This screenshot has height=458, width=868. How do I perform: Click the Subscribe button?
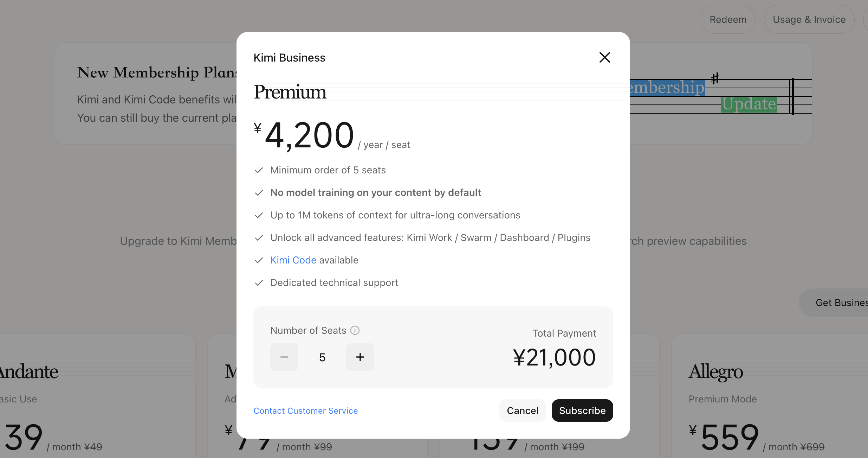pos(582,411)
